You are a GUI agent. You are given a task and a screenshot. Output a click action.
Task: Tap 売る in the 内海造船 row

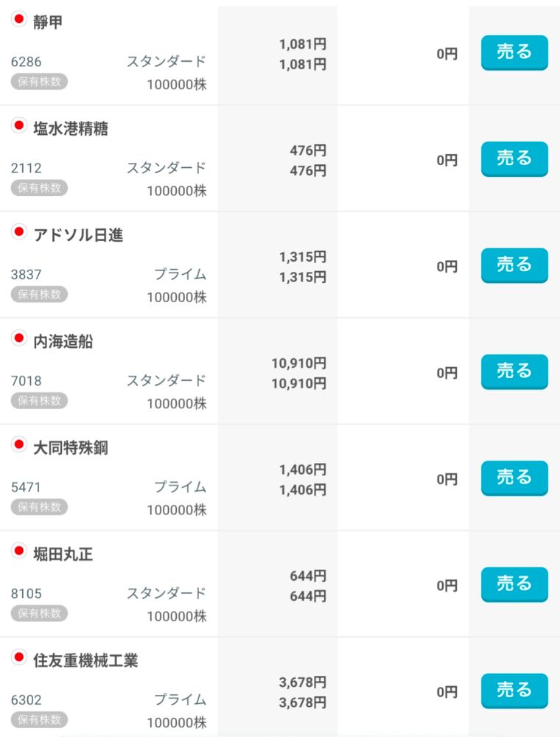click(x=514, y=371)
